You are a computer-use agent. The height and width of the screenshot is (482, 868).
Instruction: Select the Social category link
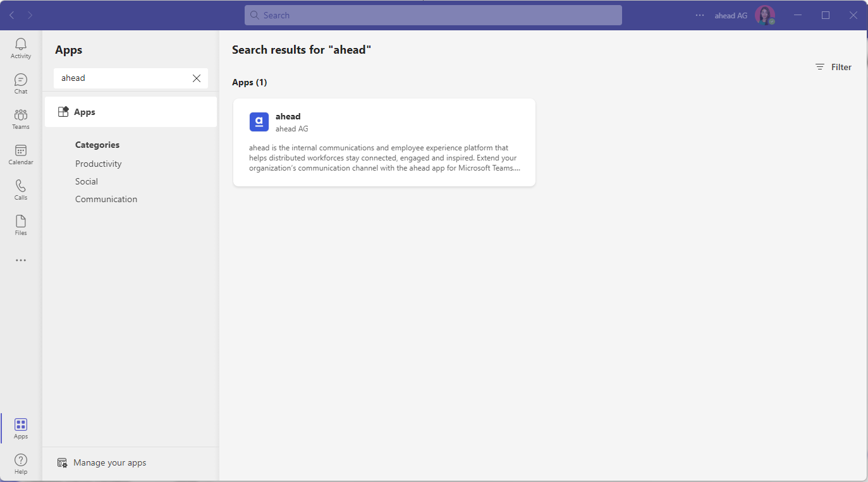click(86, 181)
